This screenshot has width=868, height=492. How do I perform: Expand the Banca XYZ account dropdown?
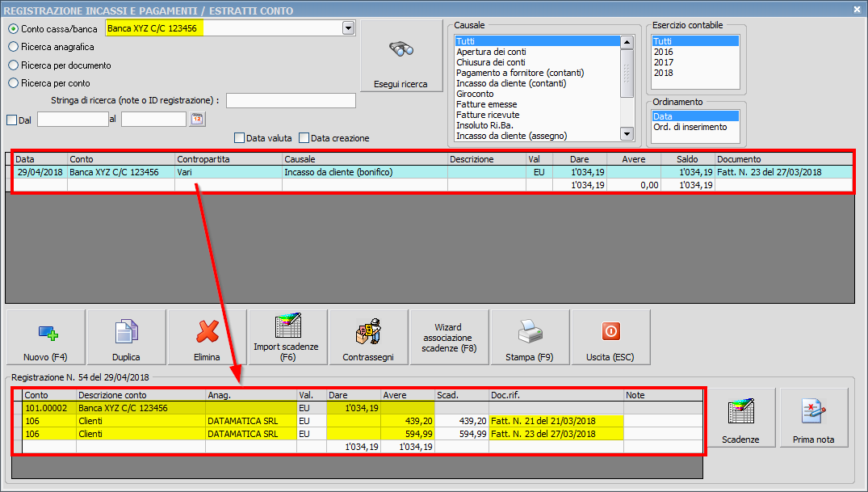tap(348, 28)
